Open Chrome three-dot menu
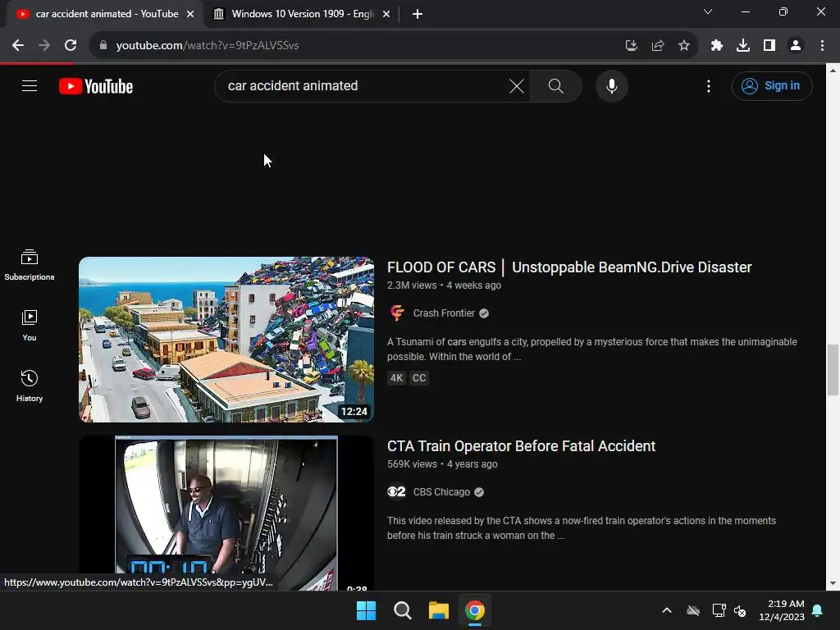The image size is (840, 630). tap(822, 46)
